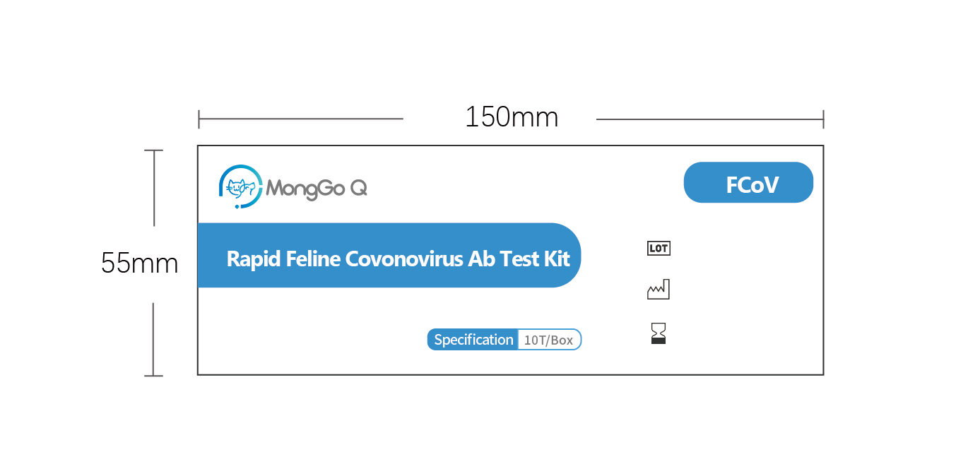Click the blank area right of LOT icon
The width and height of the screenshot is (980, 469).
point(742,248)
